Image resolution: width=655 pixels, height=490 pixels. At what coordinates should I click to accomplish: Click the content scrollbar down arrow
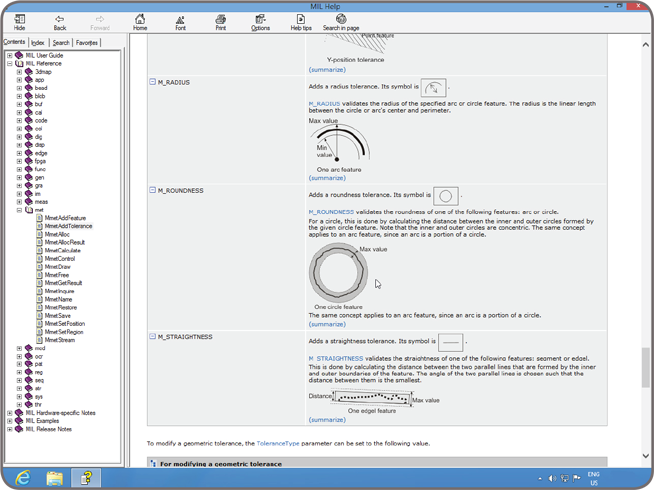point(646,456)
